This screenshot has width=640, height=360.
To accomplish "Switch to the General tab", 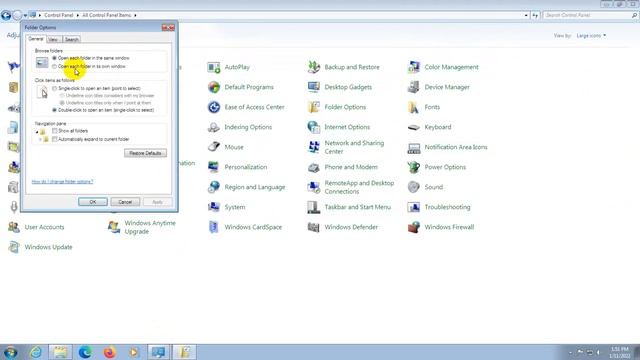I will tap(36, 39).
